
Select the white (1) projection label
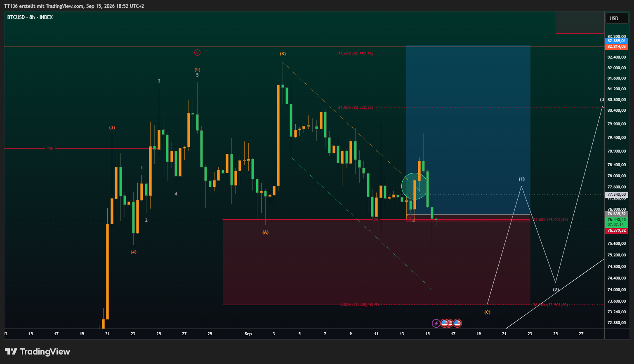521,179
